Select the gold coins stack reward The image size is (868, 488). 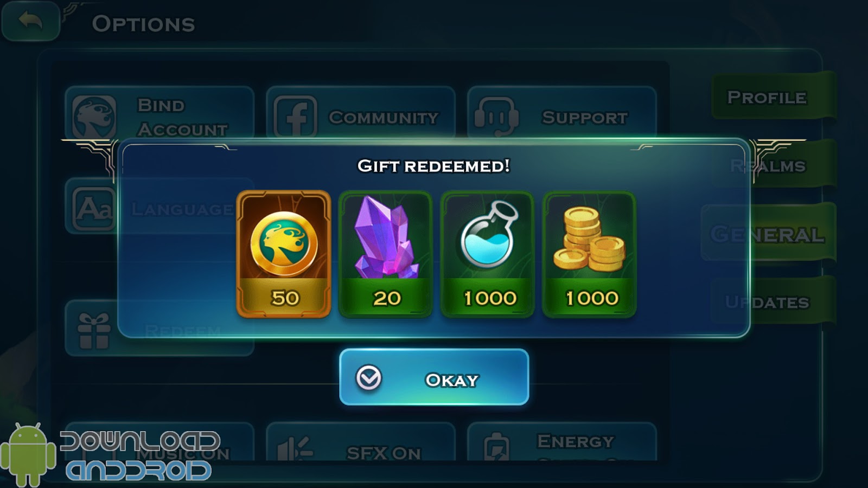(589, 254)
